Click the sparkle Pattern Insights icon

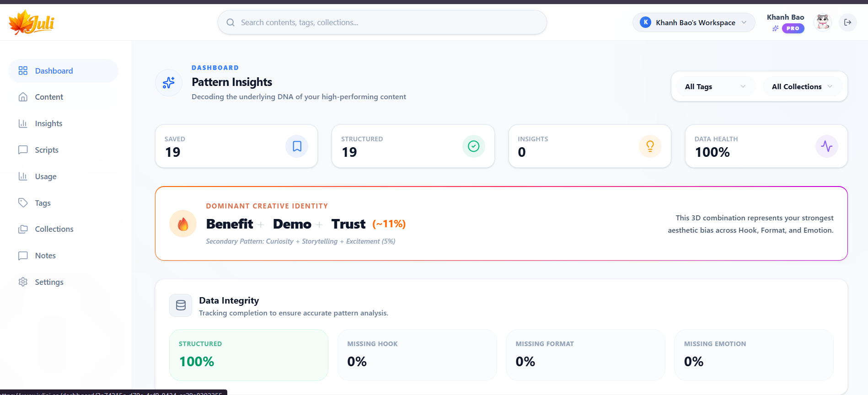point(169,83)
